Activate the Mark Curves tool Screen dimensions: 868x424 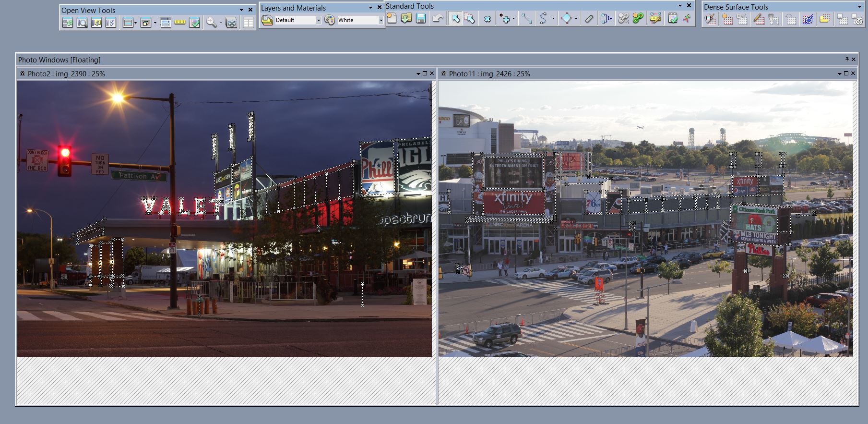[x=543, y=19]
